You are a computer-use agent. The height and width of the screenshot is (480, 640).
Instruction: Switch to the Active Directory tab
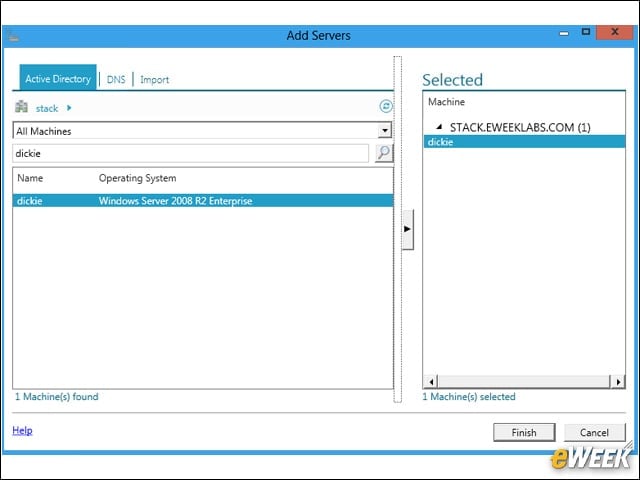[58, 78]
